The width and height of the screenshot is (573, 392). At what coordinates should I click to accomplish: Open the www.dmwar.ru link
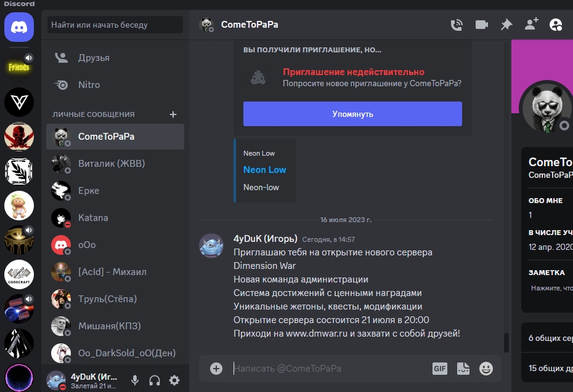(317, 334)
